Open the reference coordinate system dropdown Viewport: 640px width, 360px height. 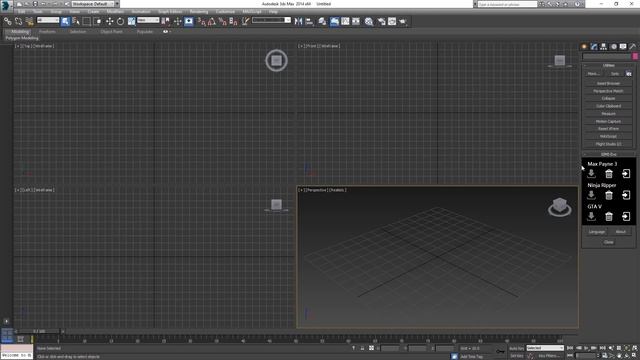[148, 20]
